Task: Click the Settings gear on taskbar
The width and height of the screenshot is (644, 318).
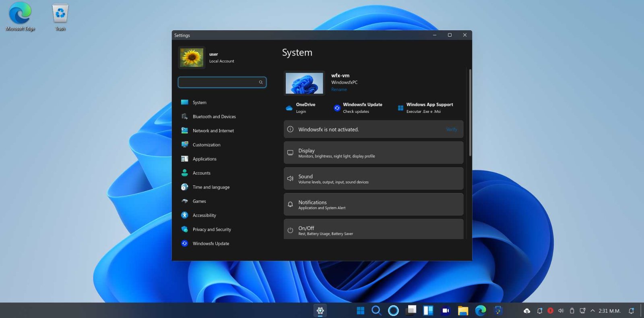Action: click(x=320, y=310)
